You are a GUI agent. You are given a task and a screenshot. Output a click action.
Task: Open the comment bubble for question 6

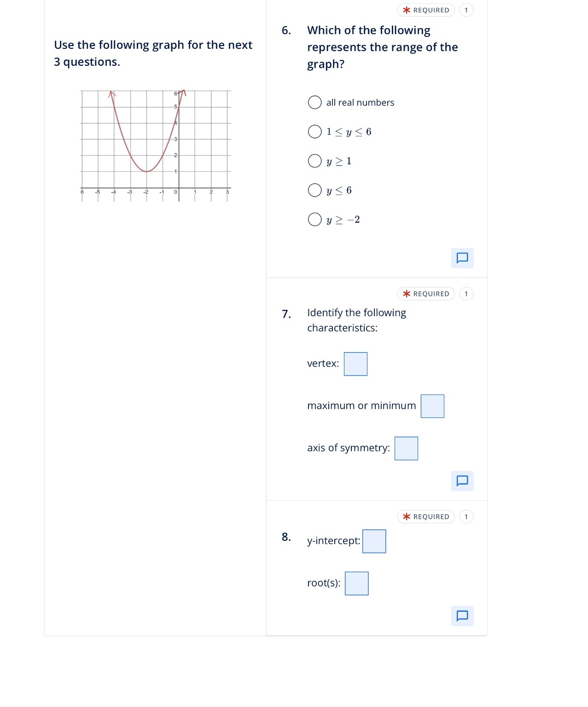click(462, 258)
